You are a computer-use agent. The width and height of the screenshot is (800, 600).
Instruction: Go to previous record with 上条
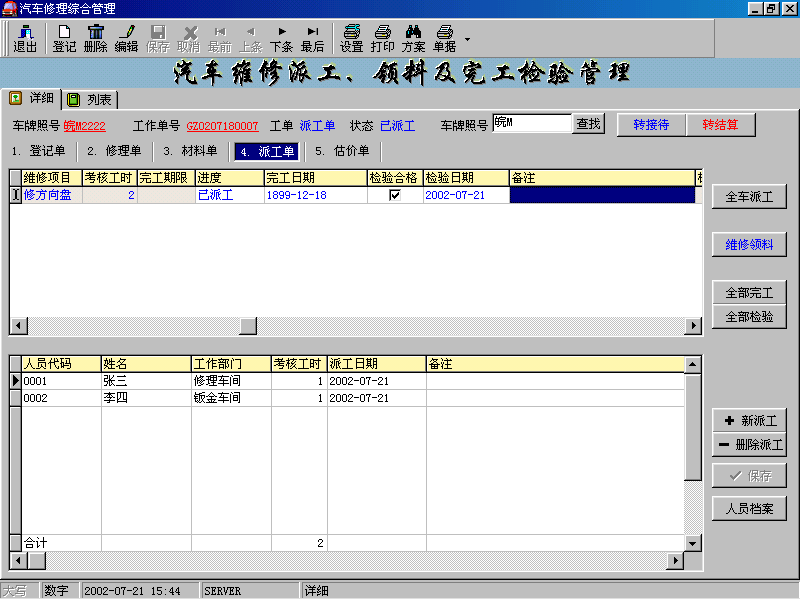(x=251, y=38)
